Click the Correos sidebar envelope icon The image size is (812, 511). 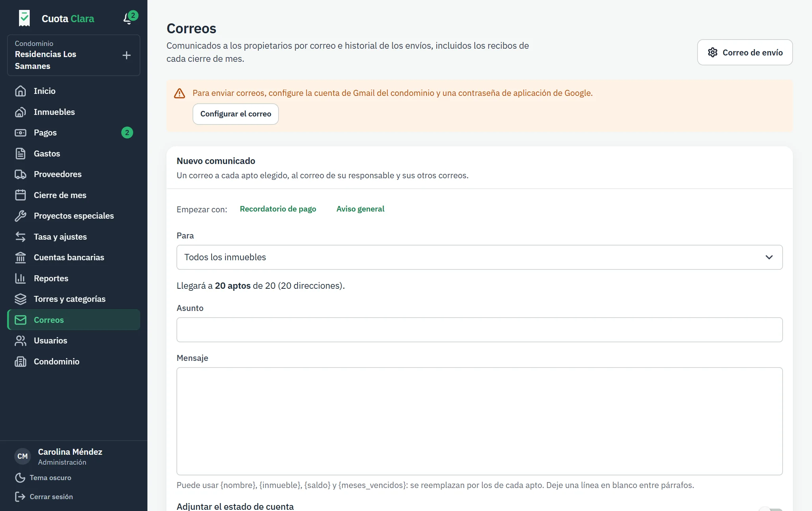point(21,320)
